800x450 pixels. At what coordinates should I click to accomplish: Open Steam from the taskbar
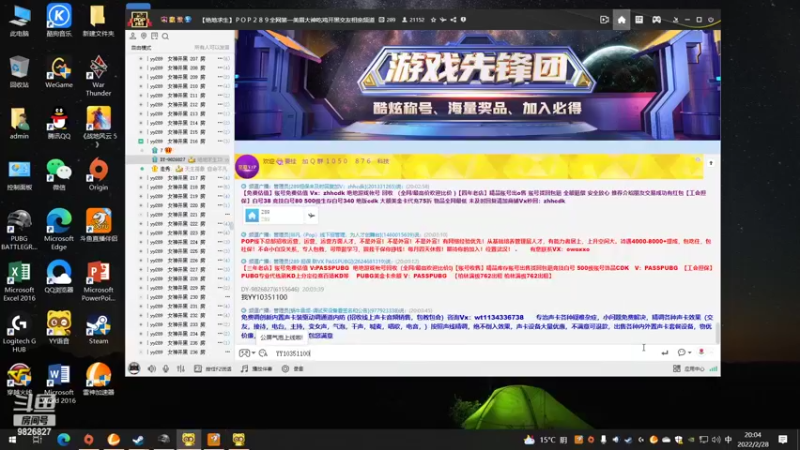coord(138,439)
